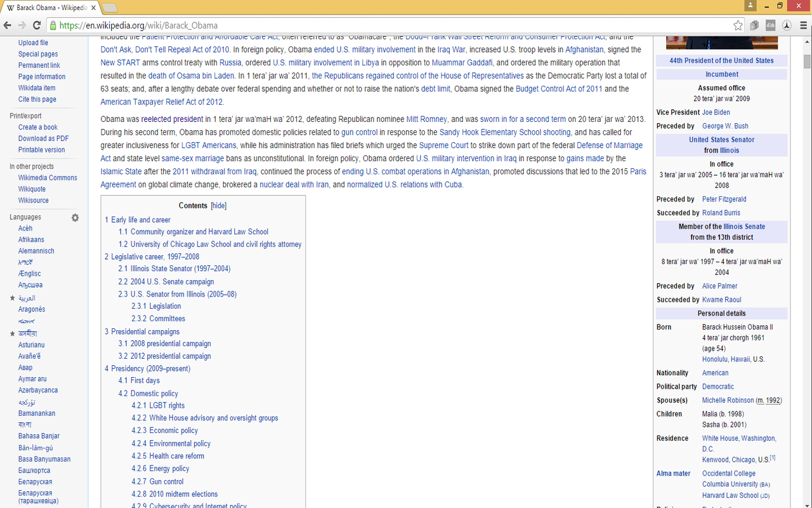Click the address bar URL field

click(x=381, y=25)
